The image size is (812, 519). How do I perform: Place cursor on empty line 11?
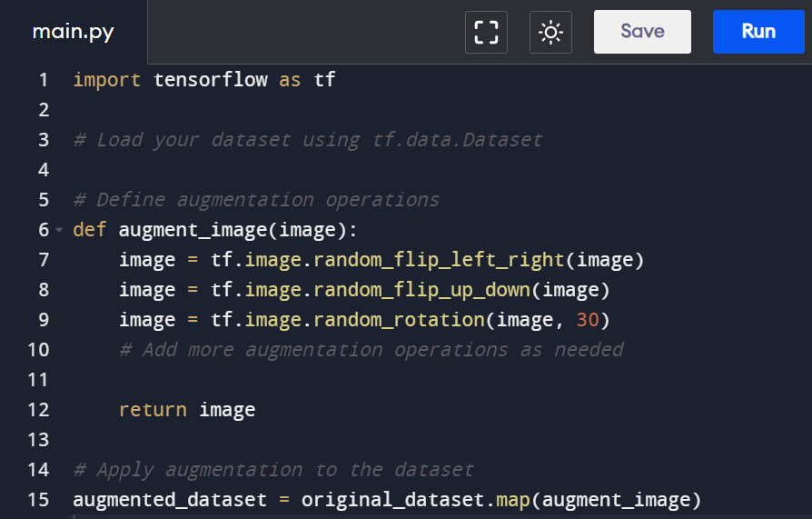coord(272,380)
